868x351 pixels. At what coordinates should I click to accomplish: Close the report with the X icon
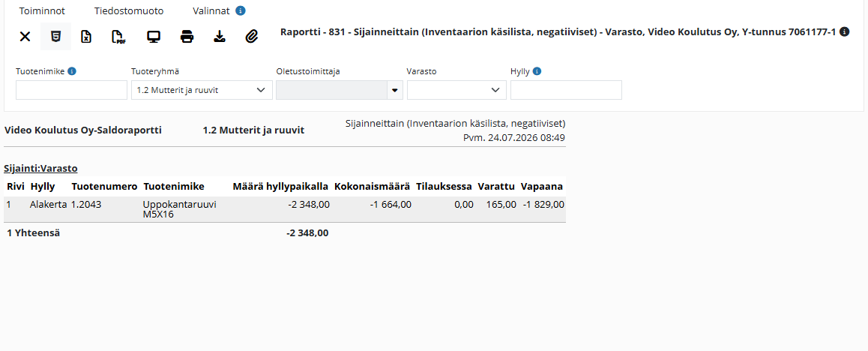tap(25, 37)
